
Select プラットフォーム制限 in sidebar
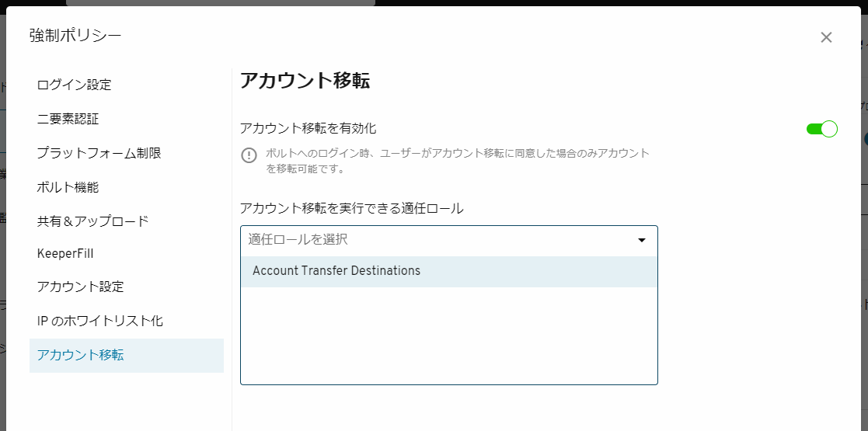(99, 153)
